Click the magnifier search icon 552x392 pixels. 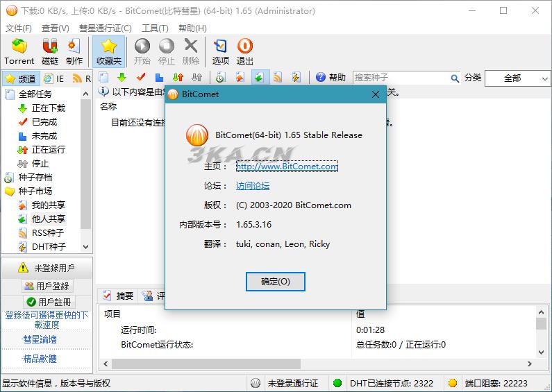pyautogui.click(x=455, y=78)
